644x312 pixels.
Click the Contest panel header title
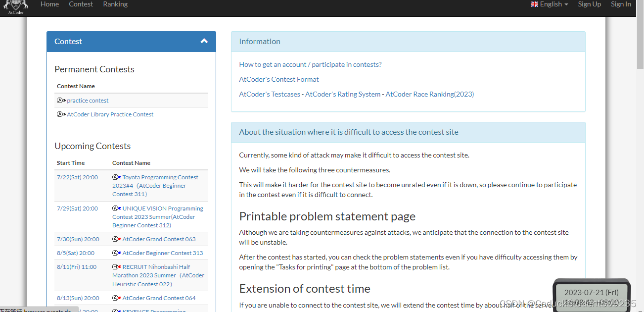[68, 42]
